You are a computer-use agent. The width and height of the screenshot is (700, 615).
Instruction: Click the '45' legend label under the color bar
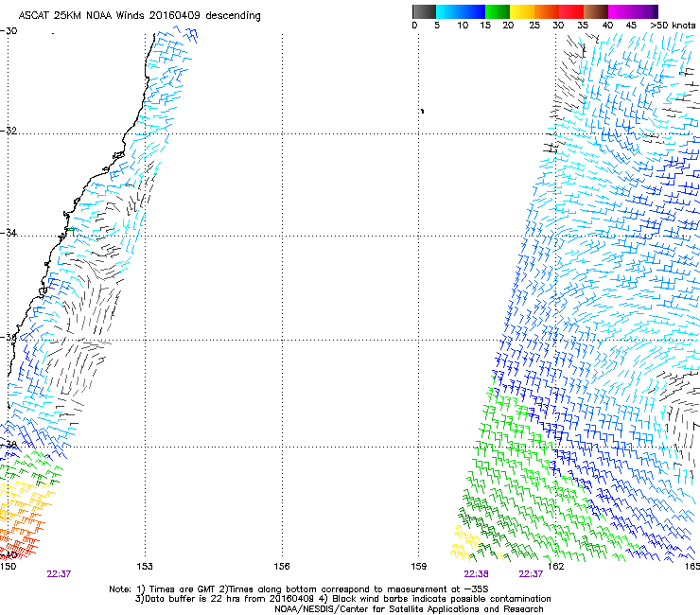pyautogui.click(x=631, y=26)
